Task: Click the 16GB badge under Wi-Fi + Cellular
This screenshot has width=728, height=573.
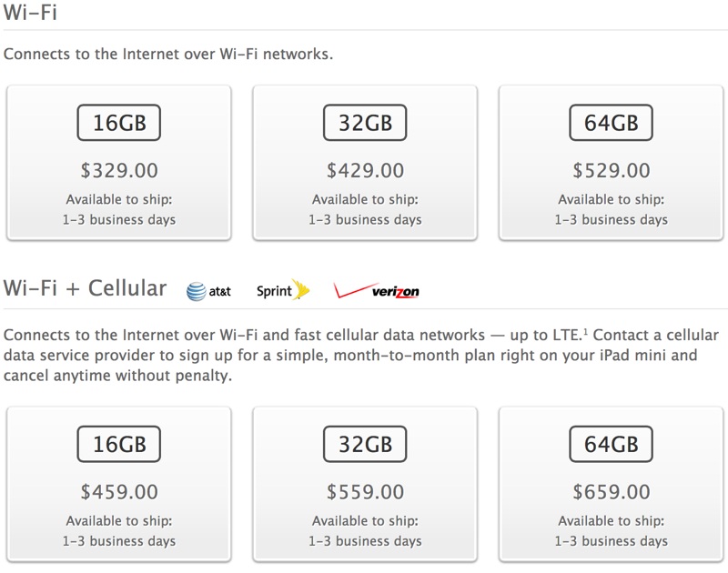Action: click(x=119, y=444)
